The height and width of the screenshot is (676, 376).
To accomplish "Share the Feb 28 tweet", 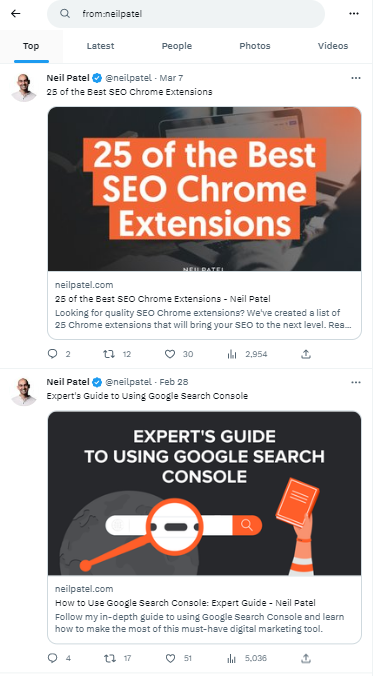I will 306,658.
